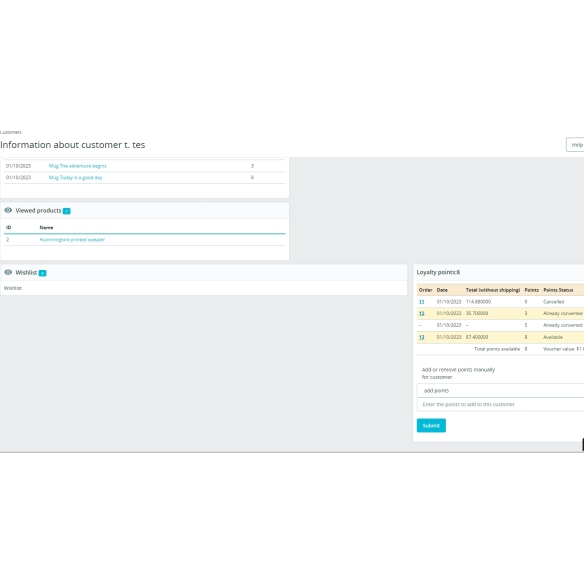
Task: Open order 13 link
Action: pyautogui.click(x=422, y=337)
